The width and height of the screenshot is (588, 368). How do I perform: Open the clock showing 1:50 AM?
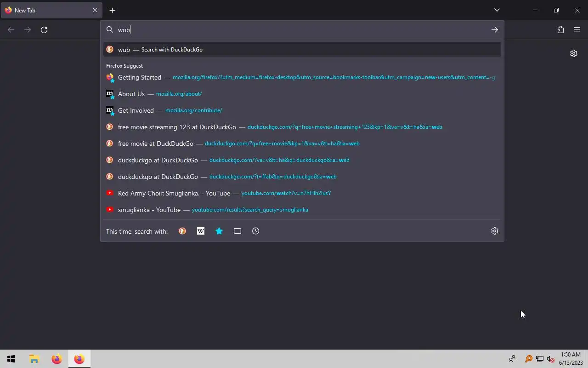tap(571, 359)
